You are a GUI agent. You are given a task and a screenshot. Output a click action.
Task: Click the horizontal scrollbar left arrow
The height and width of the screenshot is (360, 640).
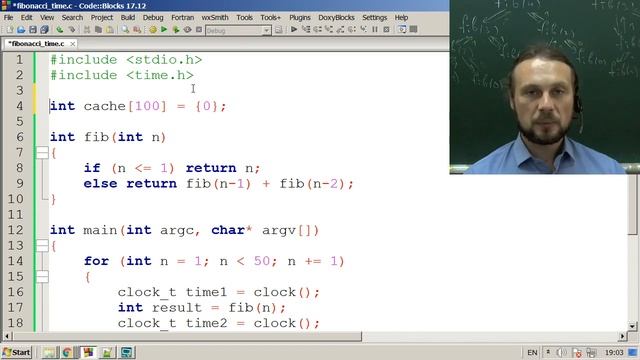click(x=7, y=336)
